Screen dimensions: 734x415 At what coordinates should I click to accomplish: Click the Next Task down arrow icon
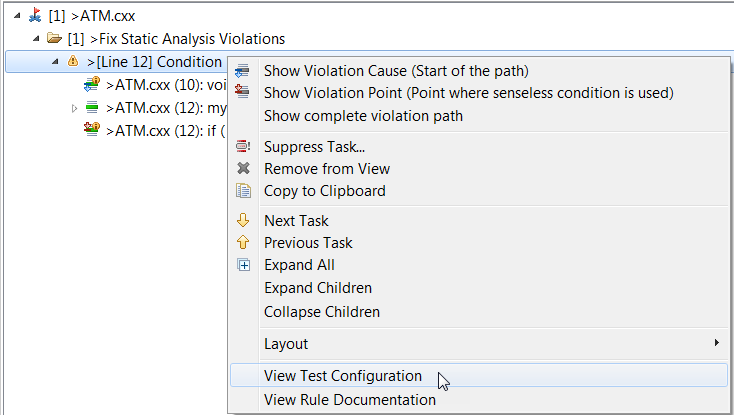[x=243, y=220]
